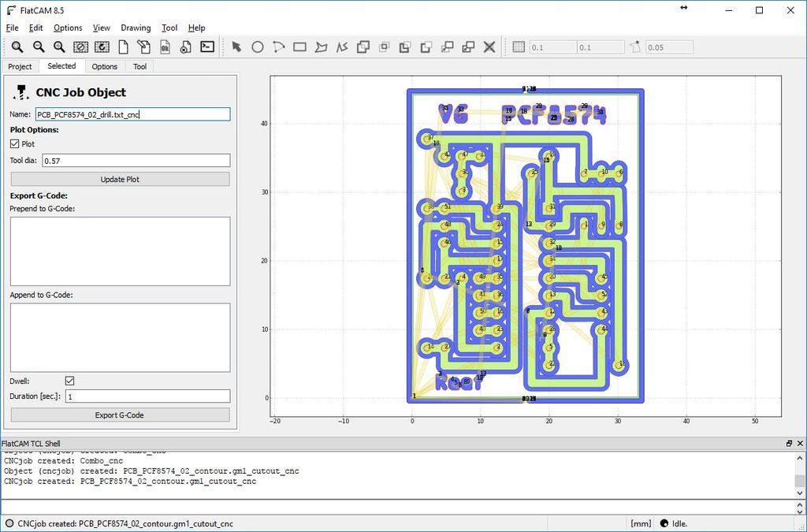Click the Update Plot button
This screenshot has width=807, height=532.
(120, 179)
